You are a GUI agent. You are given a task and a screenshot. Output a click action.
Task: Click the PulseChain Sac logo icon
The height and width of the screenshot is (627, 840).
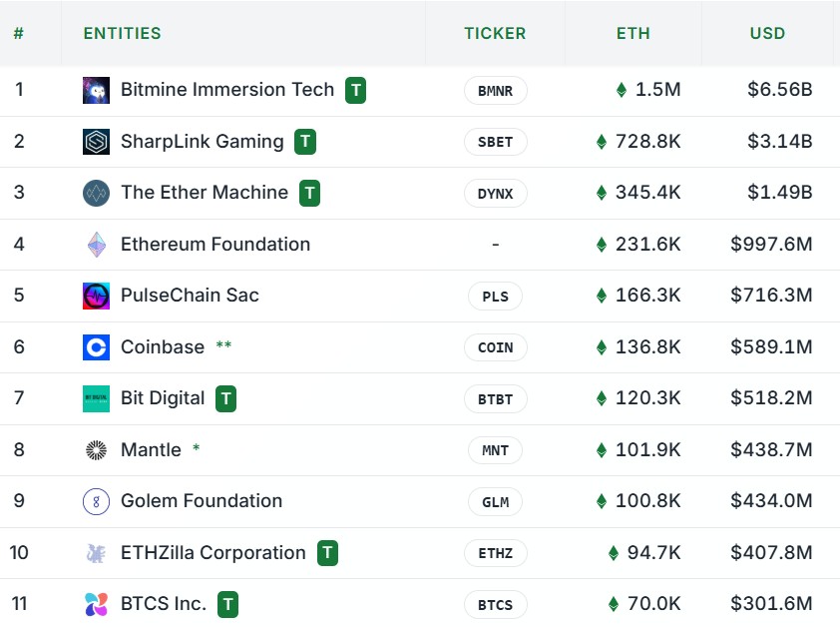coord(96,297)
